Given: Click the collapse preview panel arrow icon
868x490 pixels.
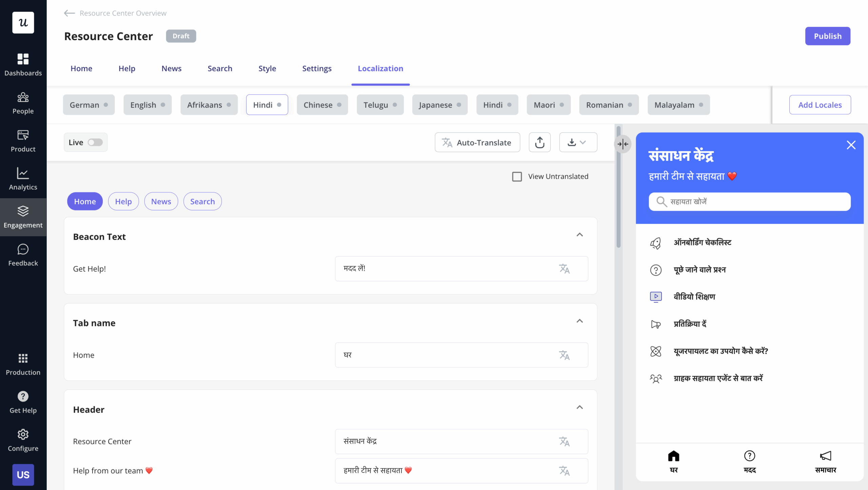Looking at the screenshot, I should point(623,144).
